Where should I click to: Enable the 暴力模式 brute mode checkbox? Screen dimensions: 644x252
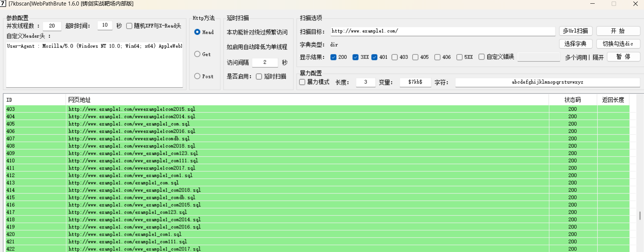tap(302, 82)
